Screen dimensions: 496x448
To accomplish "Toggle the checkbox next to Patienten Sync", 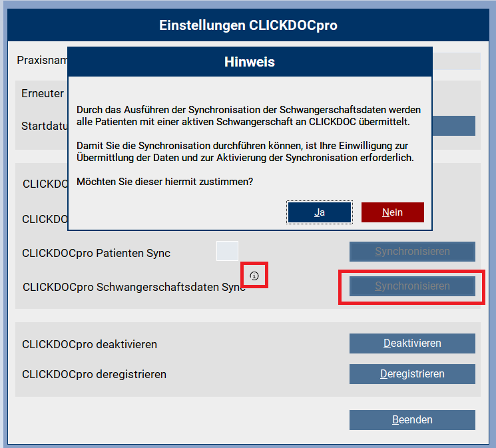I will [227, 251].
